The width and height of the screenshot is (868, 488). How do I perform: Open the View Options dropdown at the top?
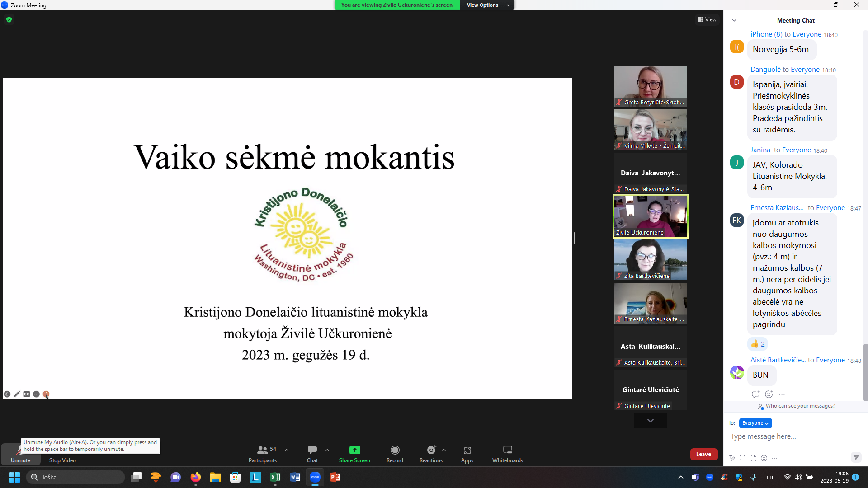487,5
